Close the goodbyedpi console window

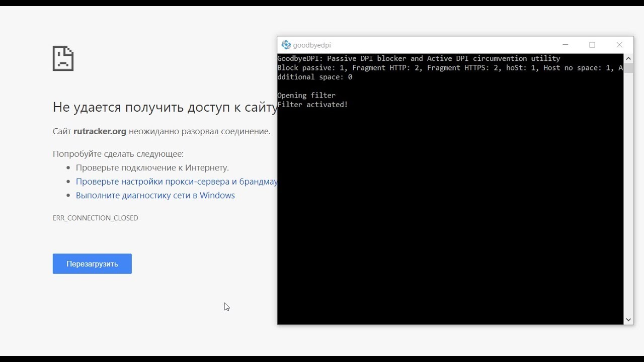click(619, 45)
